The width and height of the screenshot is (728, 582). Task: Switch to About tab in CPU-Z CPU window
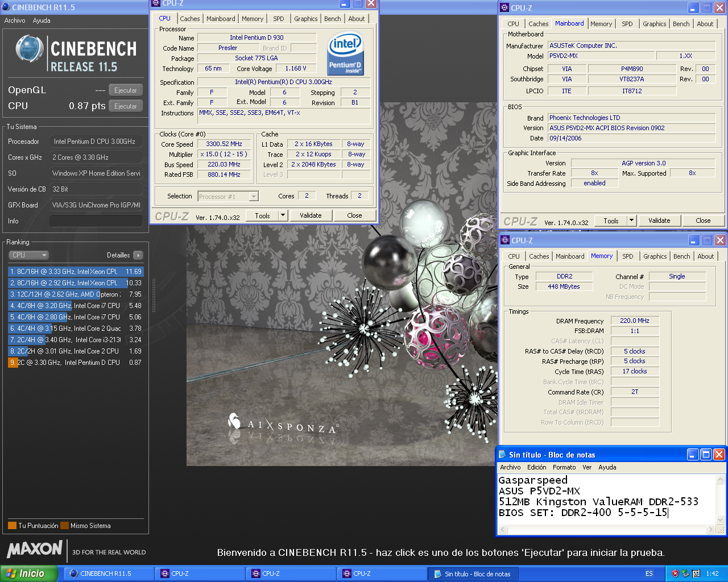pos(357,19)
